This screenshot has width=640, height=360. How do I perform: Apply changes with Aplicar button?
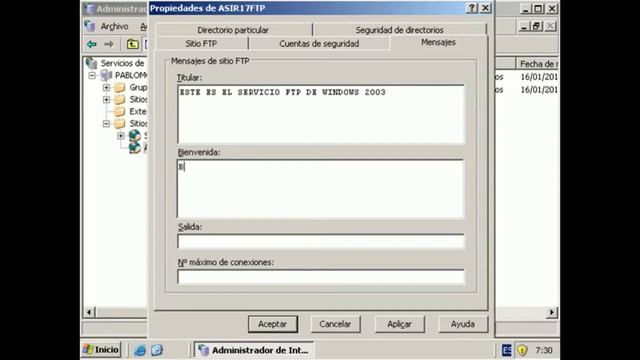(x=399, y=324)
